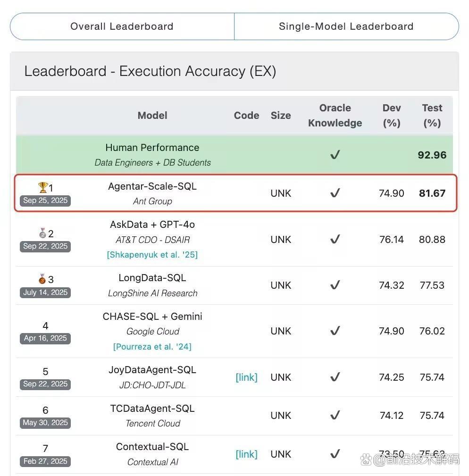The width and height of the screenshot is (469, 476).
Task: Click the Dev (%) column header
Action: tap(391, 116)
